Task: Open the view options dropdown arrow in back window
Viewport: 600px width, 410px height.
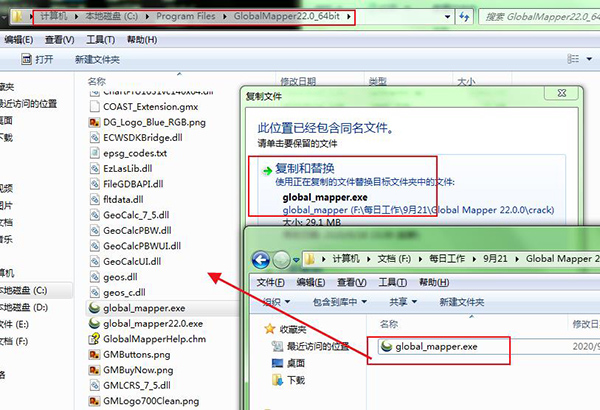Action: (589, 59)
